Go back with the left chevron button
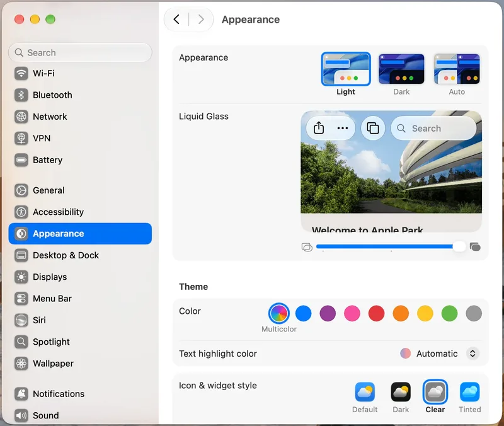This screenshot has height=426, width=504. (176, 20)
